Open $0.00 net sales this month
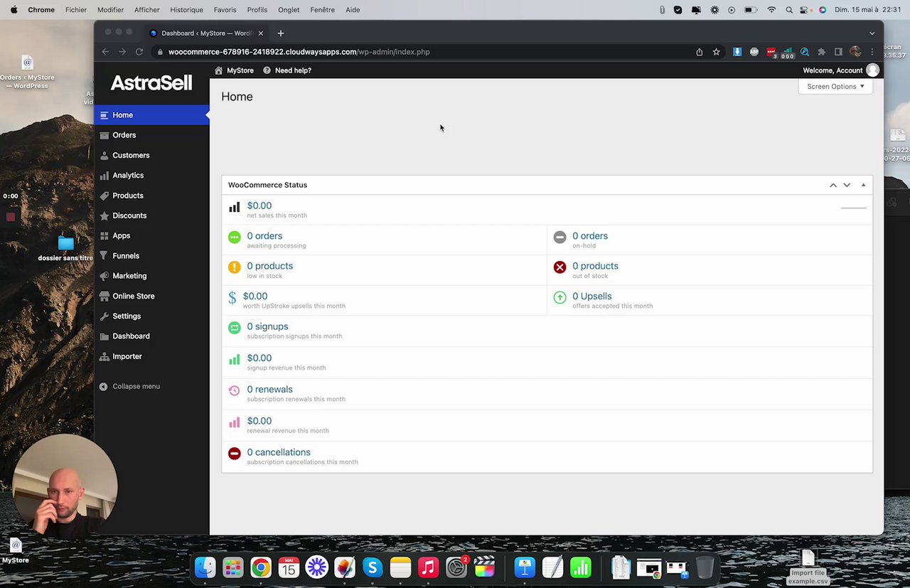The image size is (910, 588). click(259, 205)
